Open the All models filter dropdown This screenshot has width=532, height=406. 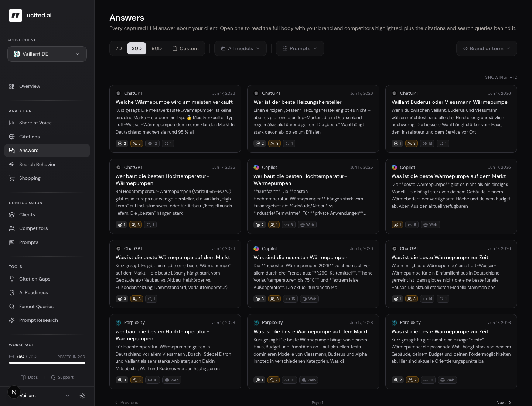[241, 48]
